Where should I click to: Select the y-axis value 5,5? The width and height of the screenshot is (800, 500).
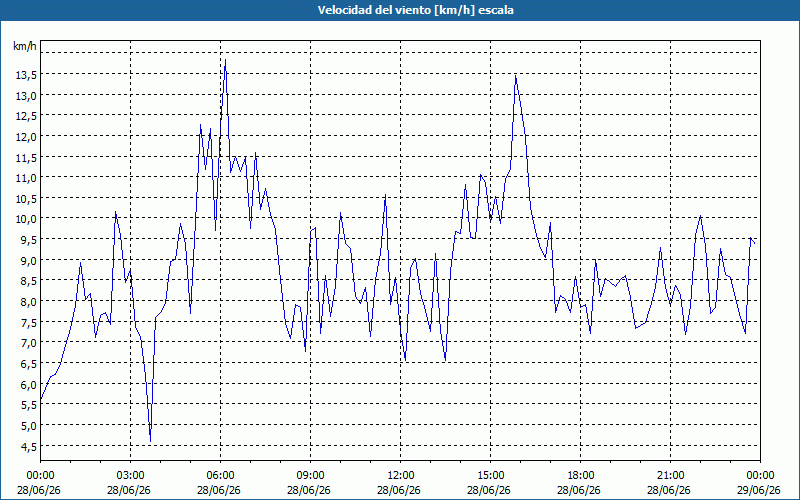point(28,405)
